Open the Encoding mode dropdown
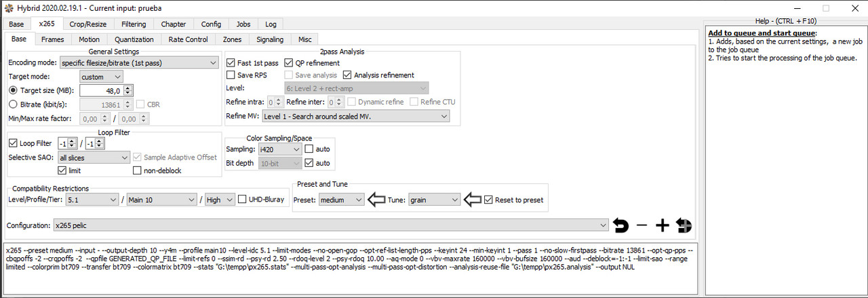 click(x=138, y=62)
